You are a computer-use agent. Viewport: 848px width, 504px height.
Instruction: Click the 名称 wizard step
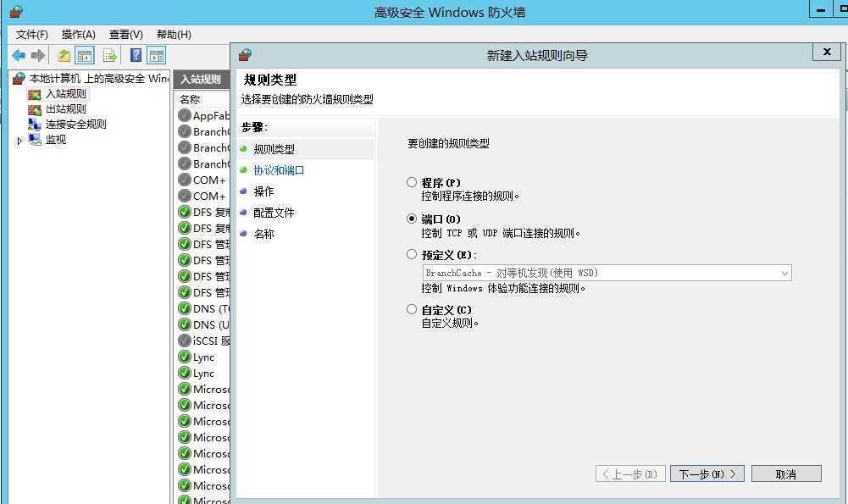pos(264,234)
